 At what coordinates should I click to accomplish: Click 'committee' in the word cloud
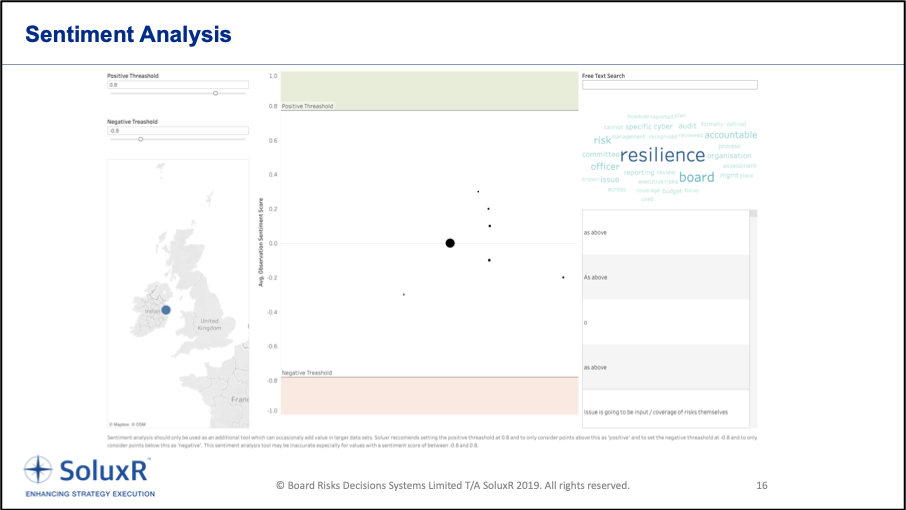click(600, 155)
